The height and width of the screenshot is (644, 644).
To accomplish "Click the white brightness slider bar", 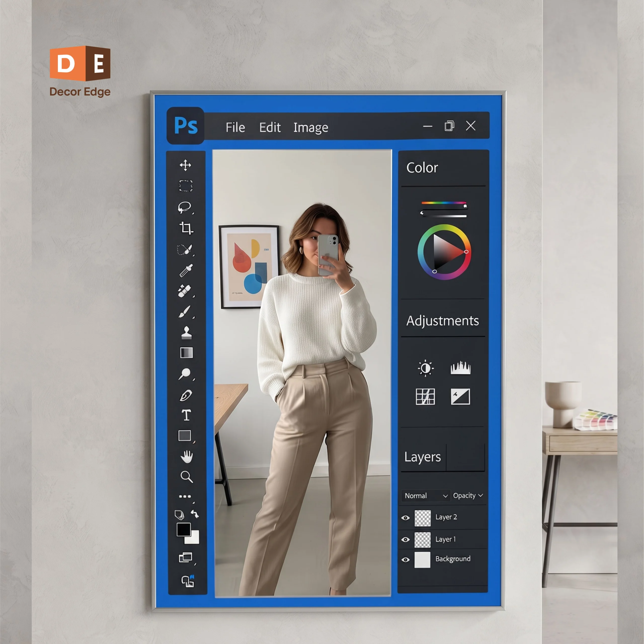I will (445, 216).
